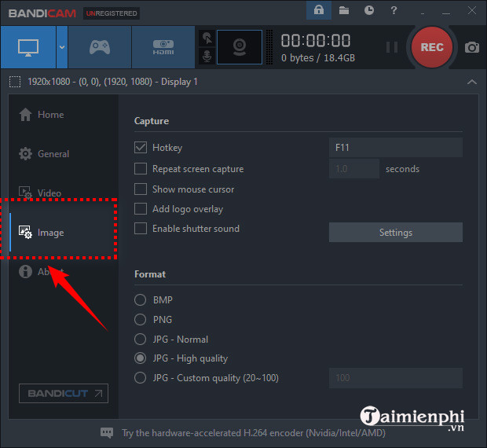Select BMP format radio button

tap(140, 299)
